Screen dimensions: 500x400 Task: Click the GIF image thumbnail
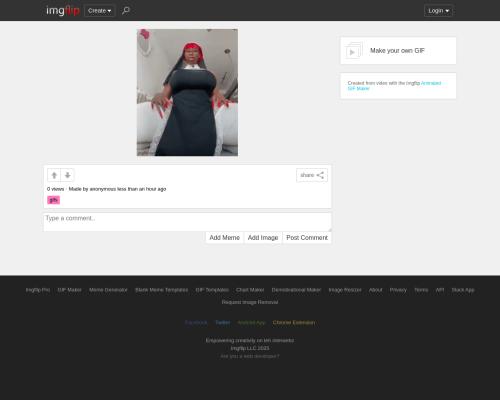coord(187,92)
